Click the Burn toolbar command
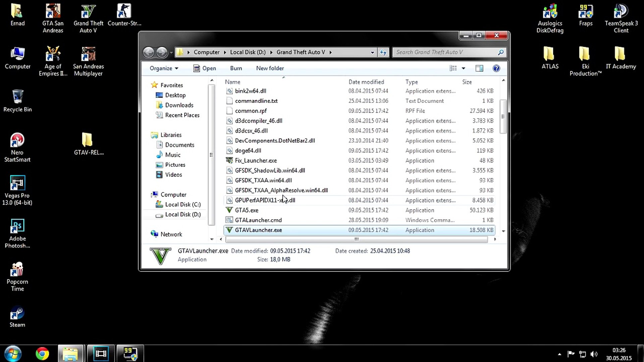644x362 pixels. click(236, 68)
